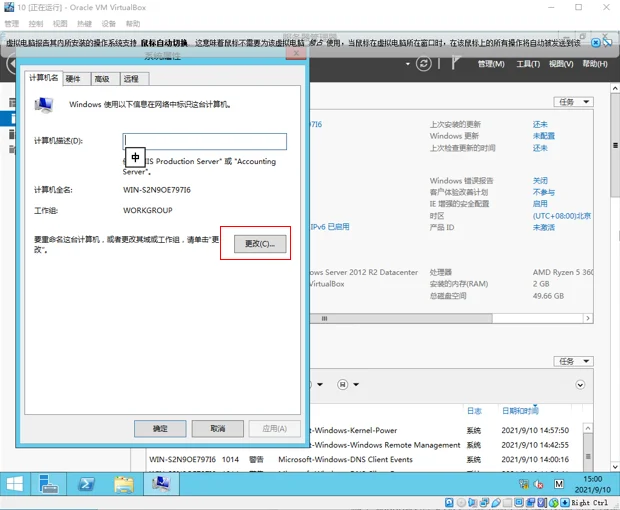Click the VirtualBox keyboard capture arrow icon
620x510 pixels.
565,502
